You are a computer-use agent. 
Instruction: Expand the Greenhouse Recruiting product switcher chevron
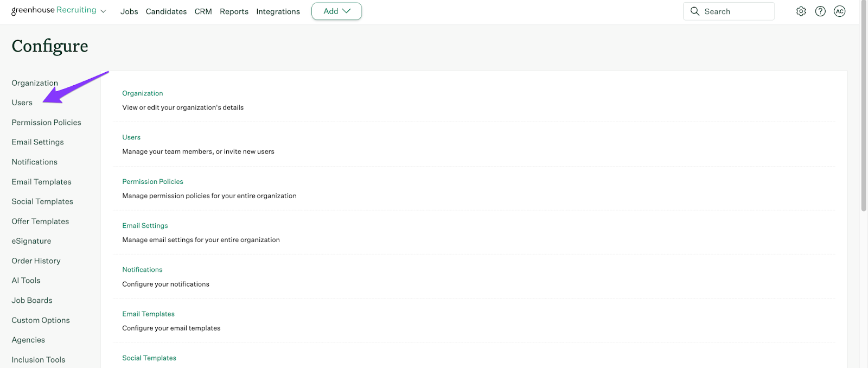[x=104, y=11]
